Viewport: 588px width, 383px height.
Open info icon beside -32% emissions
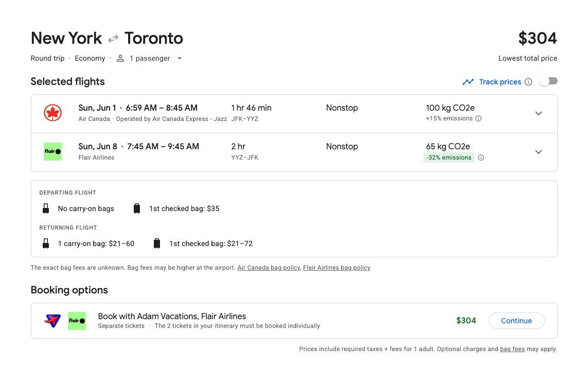tap(481, 158)
